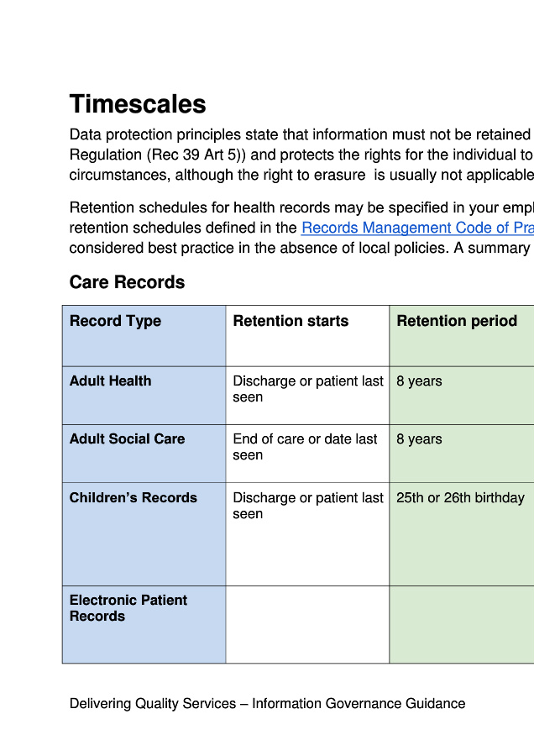Click the End of care or date last seen cell
This screenshot has height=756, width=534.
(x=306, y=447)
